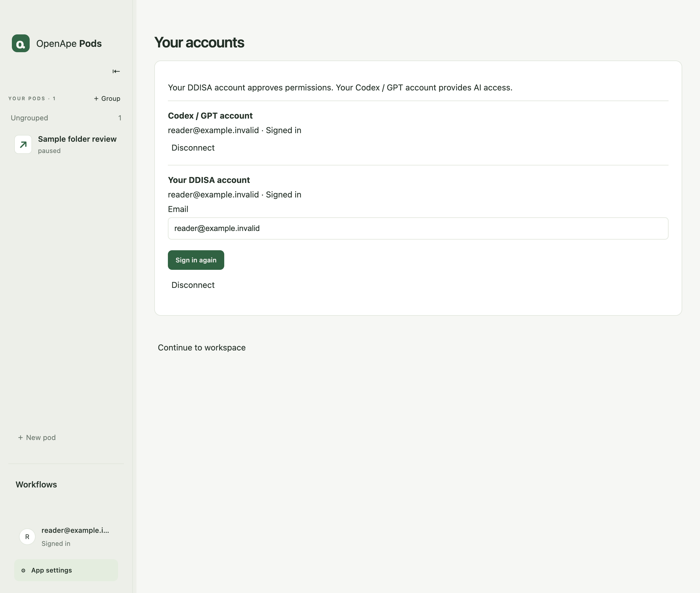
Task: Collapse the sidebar with the arrow icon
Action: tap(116, 71)
